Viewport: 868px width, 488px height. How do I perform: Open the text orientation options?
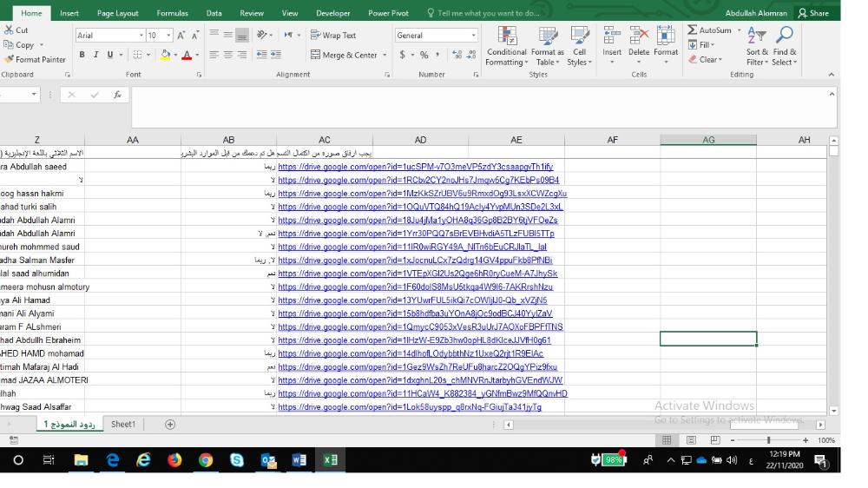262,35
